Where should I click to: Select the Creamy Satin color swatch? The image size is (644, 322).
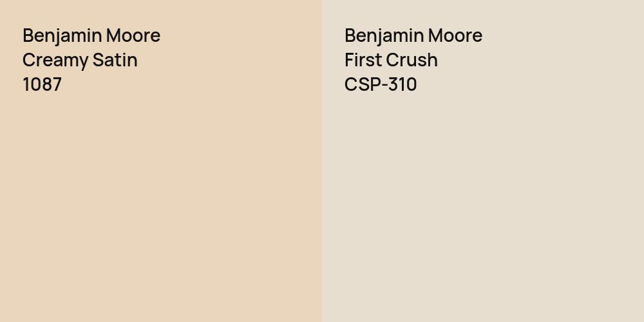coord(161,206)
